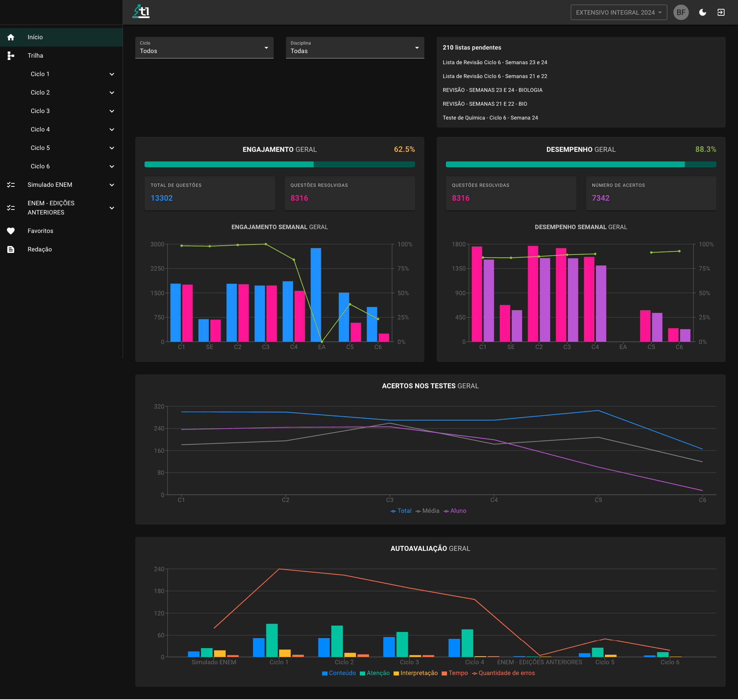Screen dimensions: 738x700
Task: Click the logout icon in the top bar
Action: tap(721, 12)
